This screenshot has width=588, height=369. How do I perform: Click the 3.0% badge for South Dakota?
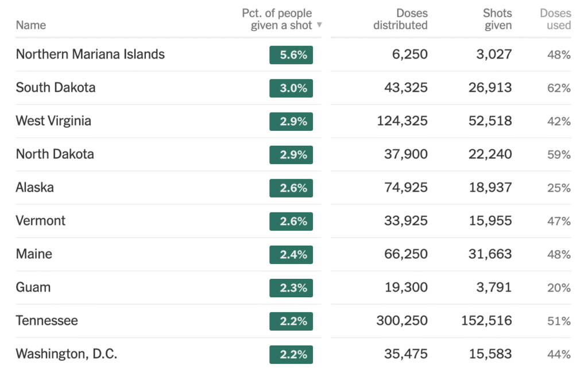[x=291, y=88]
